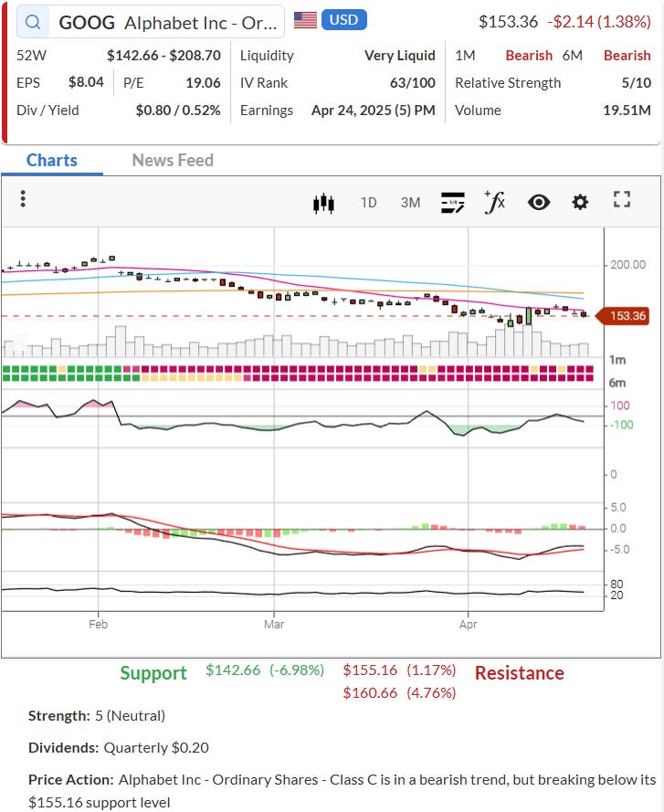664x812 pixels.
Task: Click the 153.36 price tag on the axis
Action: (x=624, y=316)
